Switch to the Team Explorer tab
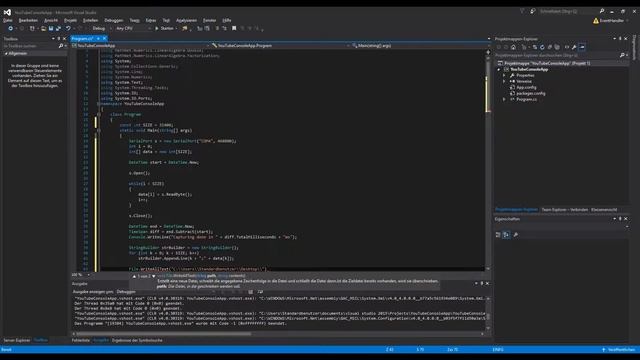 click(565, 210)
